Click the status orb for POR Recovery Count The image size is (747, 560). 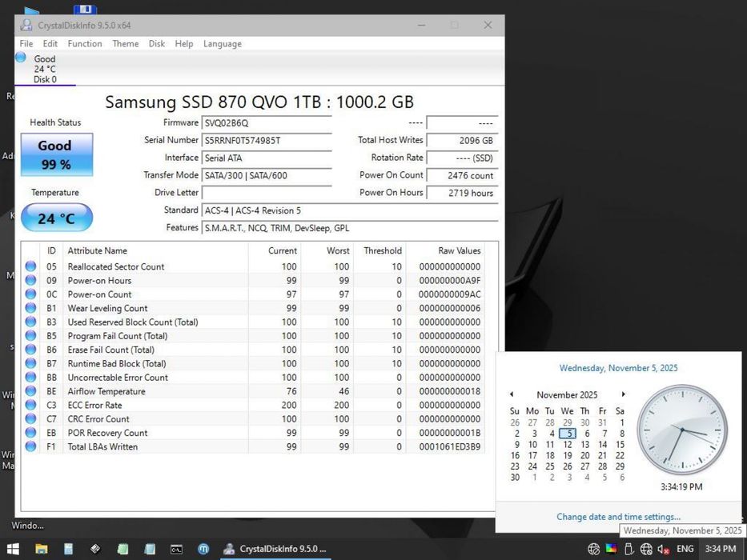coord(30,432)
